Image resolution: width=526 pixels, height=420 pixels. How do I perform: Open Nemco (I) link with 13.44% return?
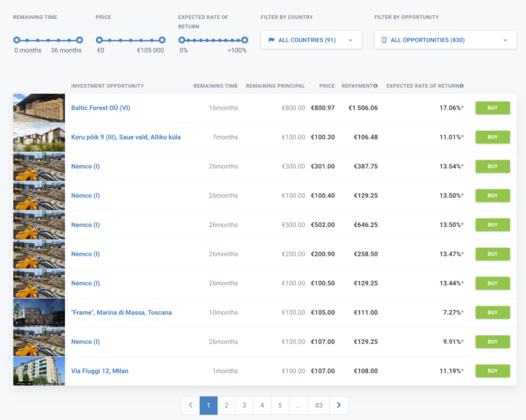(85, 283)
